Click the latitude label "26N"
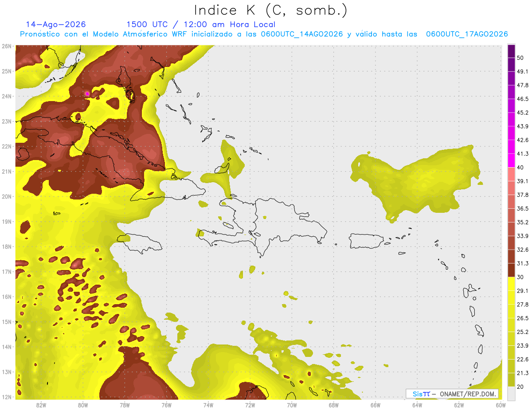The width and height of the screenshot is (532, 411). pyautogui.click(x=7, y=46)
